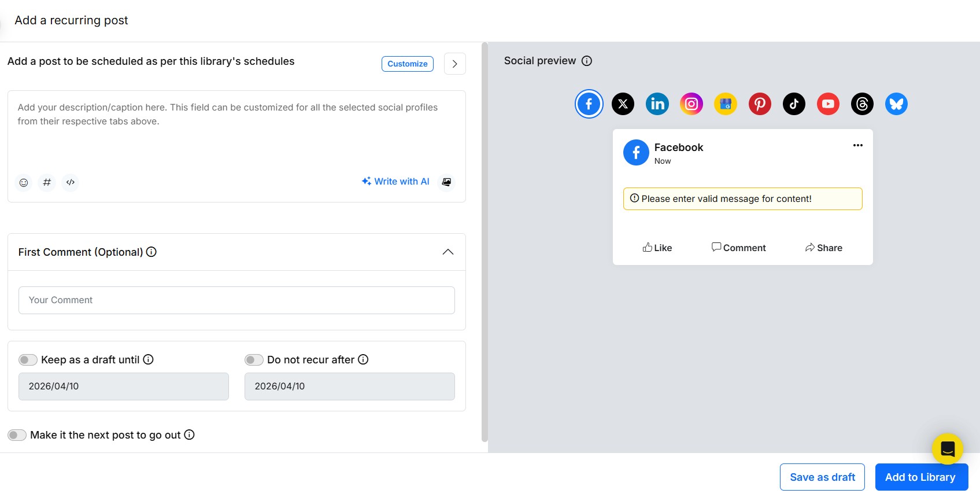Screen dimensions: 980x497
Task: Enable the Keep as a draft until toggle
Action: click(x=27, y=359)
